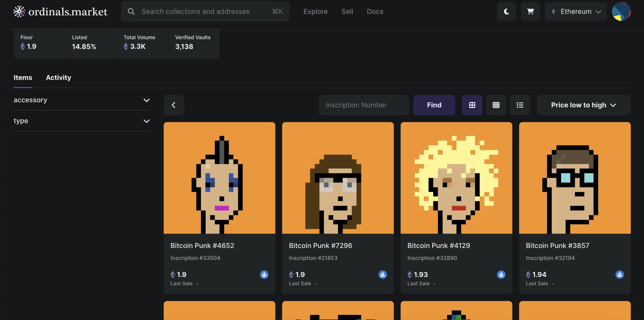Open Bitcoin Punk #7296 image
The width and height of the screenshot is (644, 320).
(338, 178)
